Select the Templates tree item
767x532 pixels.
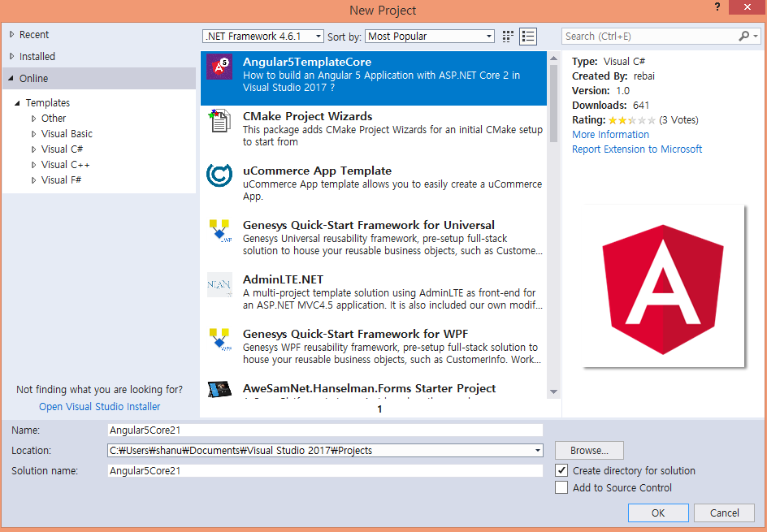pyautogui.click(x=48, y=102)
